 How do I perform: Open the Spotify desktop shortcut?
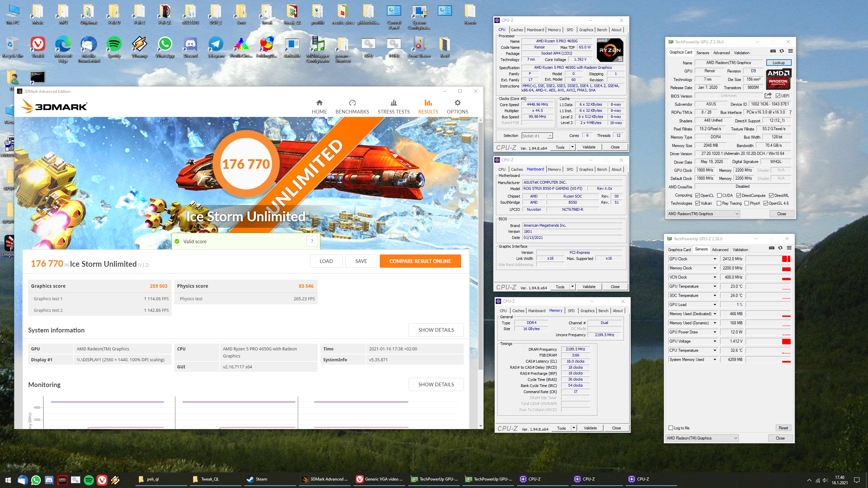[x=114, y=47]
